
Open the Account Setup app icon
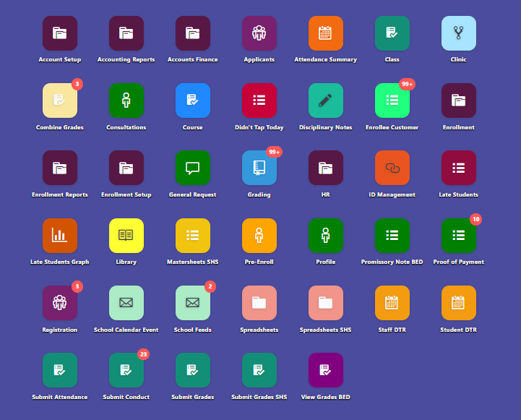(x=60, y=33)
